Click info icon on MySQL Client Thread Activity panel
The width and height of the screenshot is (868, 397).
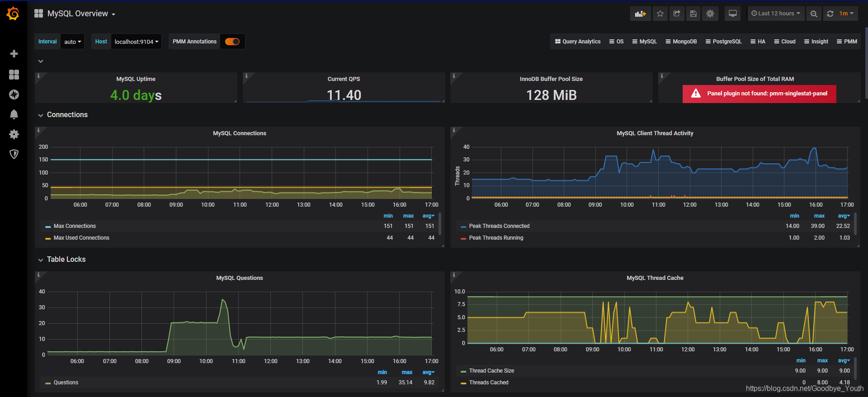(454, 130)
